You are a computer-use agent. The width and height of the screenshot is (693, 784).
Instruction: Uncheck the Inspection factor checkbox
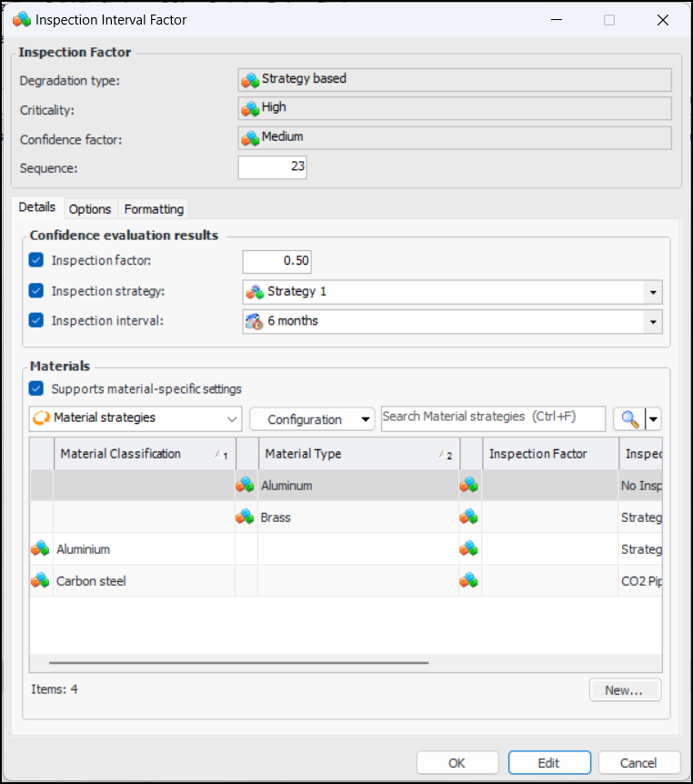tap(36, 261)
